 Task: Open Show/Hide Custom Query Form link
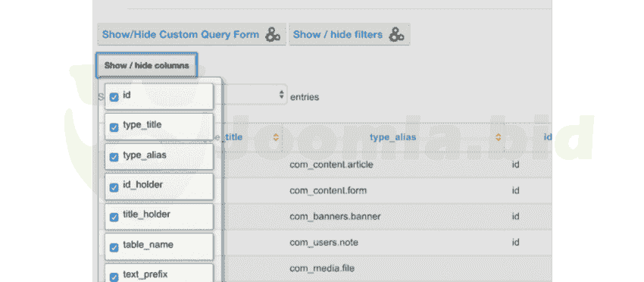[x=181, y=35]
